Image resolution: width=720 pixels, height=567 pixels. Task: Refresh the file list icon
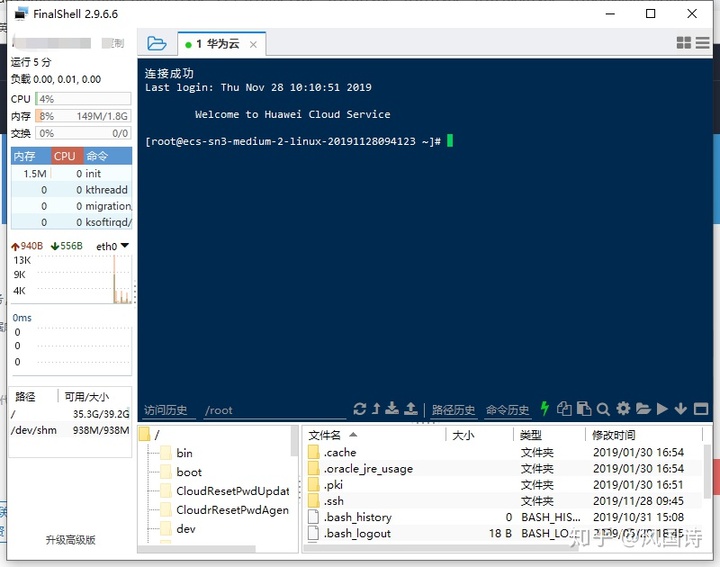[360, 409]
